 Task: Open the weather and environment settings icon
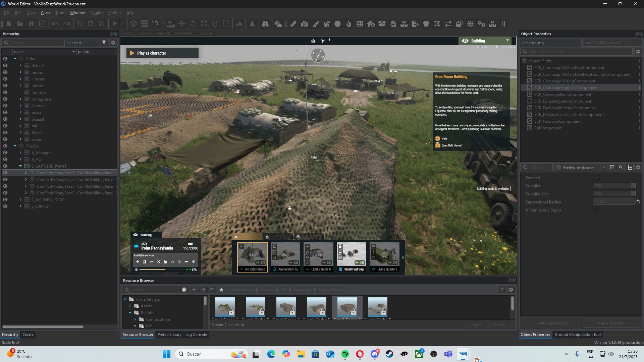(278, 24)
